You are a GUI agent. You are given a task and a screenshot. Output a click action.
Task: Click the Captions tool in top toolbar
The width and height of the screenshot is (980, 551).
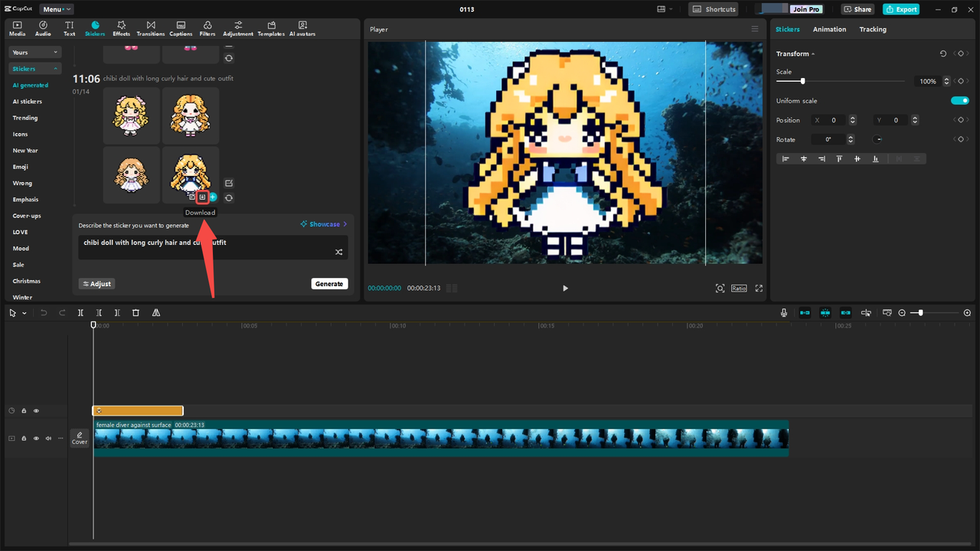pyautogui.click(x=181, y=28)
